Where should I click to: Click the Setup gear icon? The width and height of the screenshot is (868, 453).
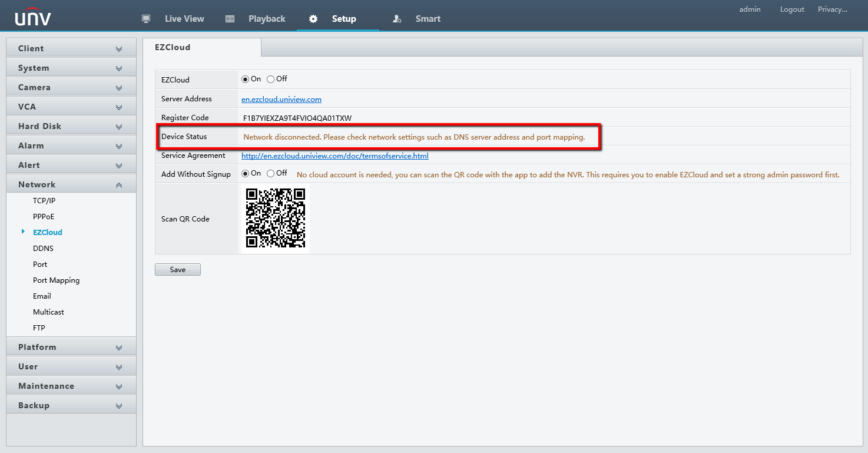coord(313,19)
